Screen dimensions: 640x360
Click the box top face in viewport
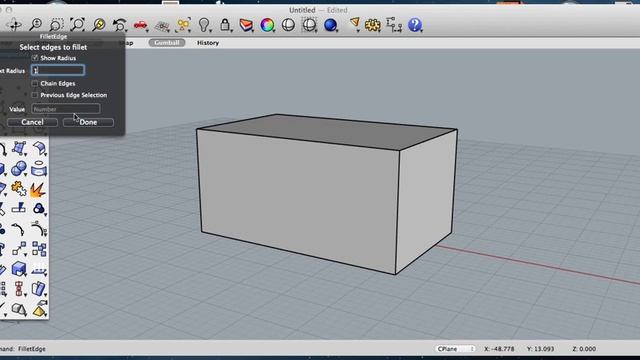(327, 131)
